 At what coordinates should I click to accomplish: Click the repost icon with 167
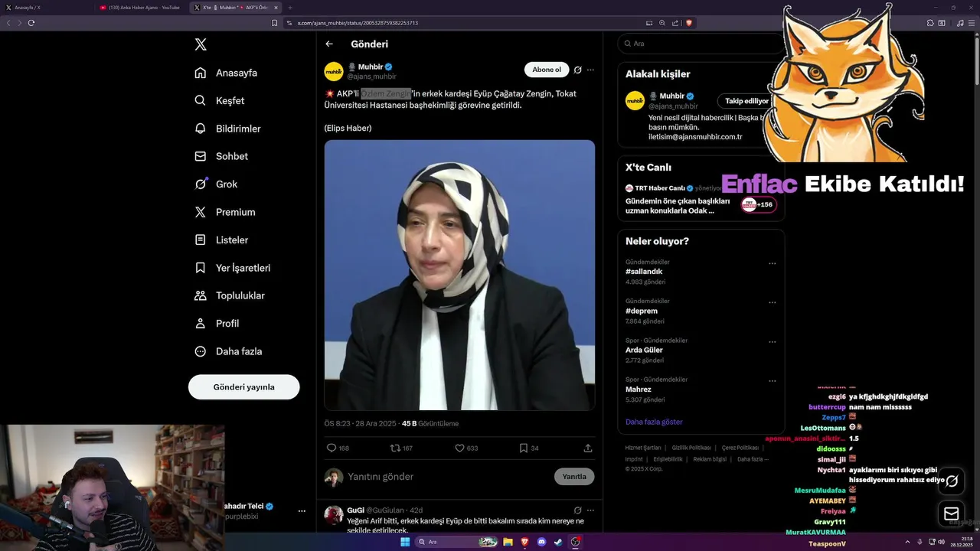pyautogui.click(x=395, y=448)
